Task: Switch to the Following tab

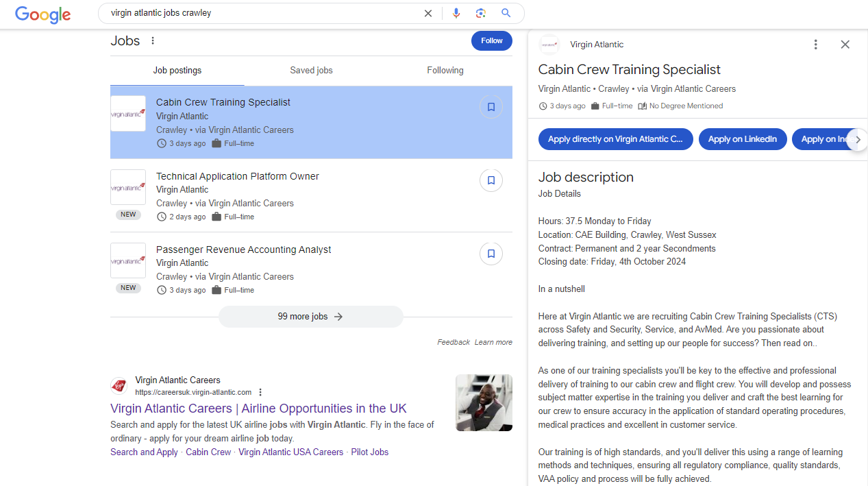Action: pyautogui.click(x=445, y=70)
